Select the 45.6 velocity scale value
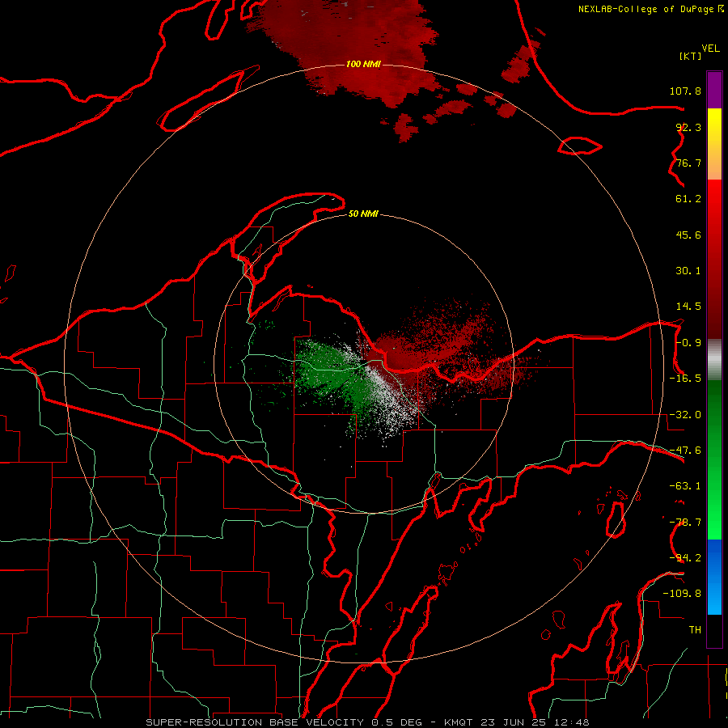The width and height of the screenshot is (728, 728). (x=688, y=235)
